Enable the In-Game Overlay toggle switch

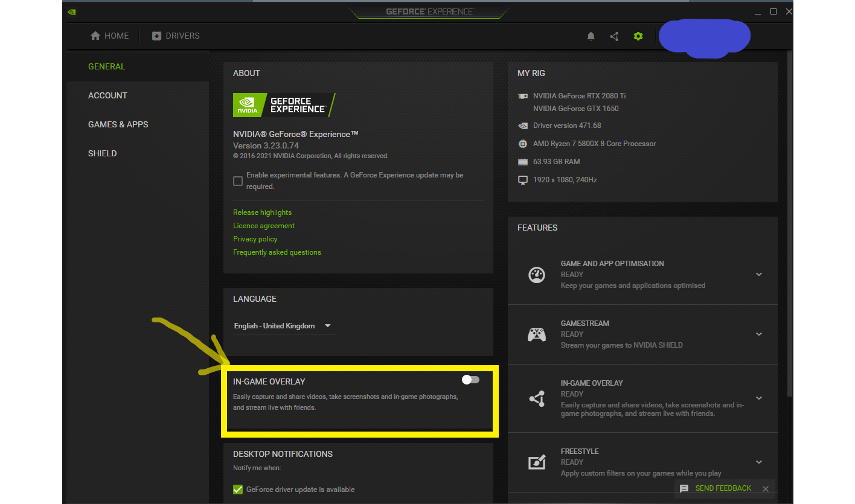coord(470,380)
